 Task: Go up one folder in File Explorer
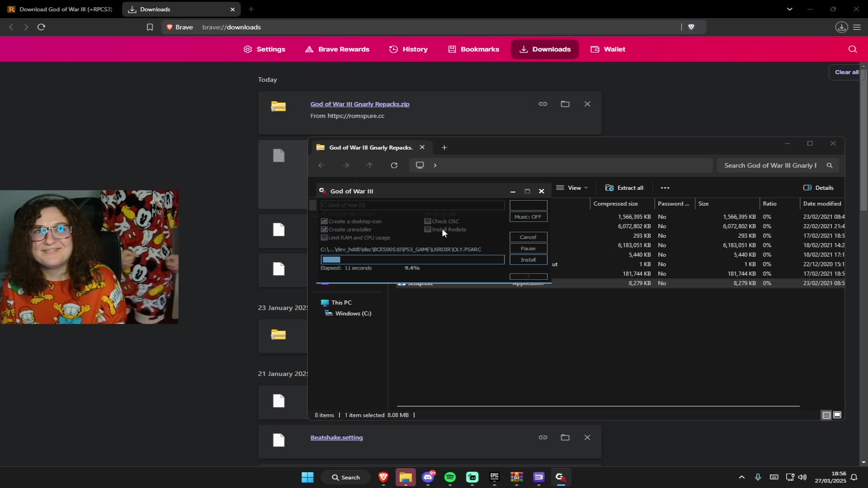coord(370,165)
